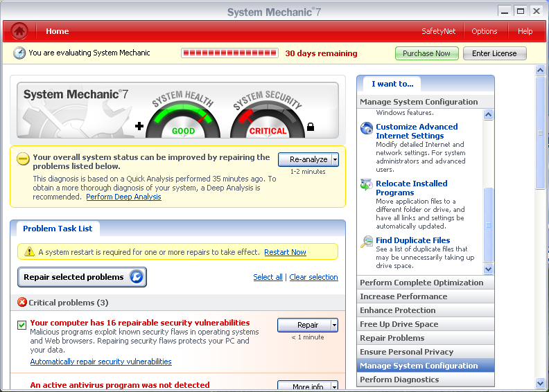Click the plus icon beside System Health
This screenshot has width=549, height=392.
[139, 126]
